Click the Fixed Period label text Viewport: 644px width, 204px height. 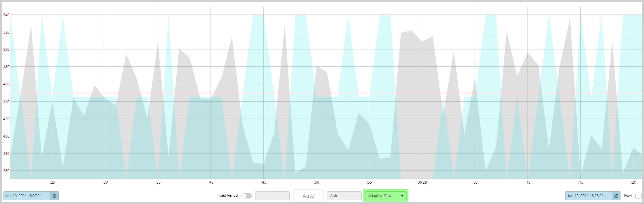click(227, 196)
